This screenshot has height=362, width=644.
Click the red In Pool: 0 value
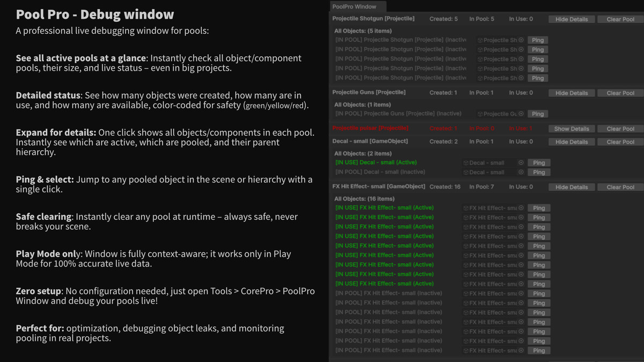click(482, 129)
